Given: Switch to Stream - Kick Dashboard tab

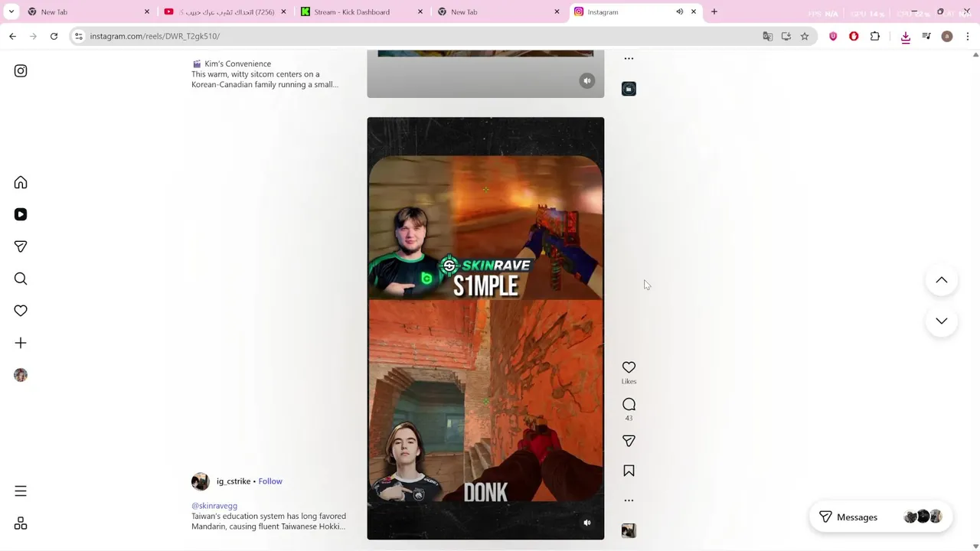Looking at the screenshot, I should tap(362, 12).
